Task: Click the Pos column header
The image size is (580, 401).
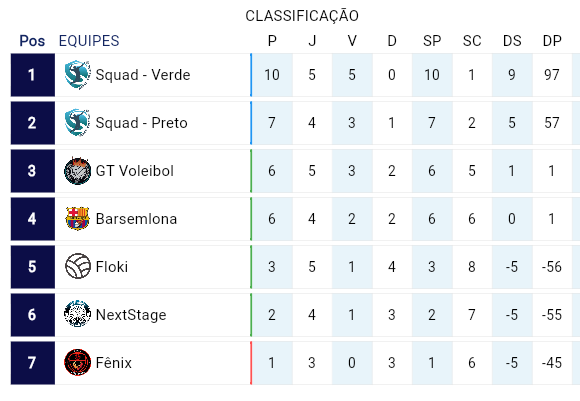Action: (x=32, y=41)
